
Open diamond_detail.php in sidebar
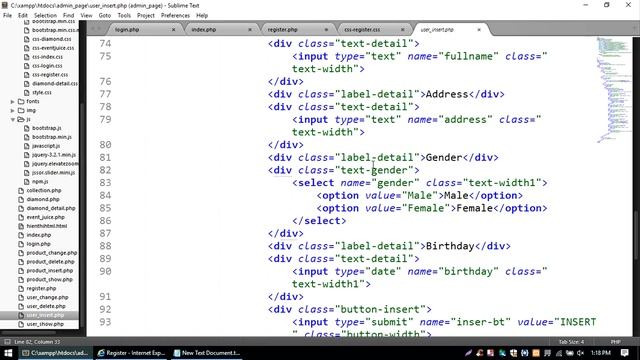51,209
